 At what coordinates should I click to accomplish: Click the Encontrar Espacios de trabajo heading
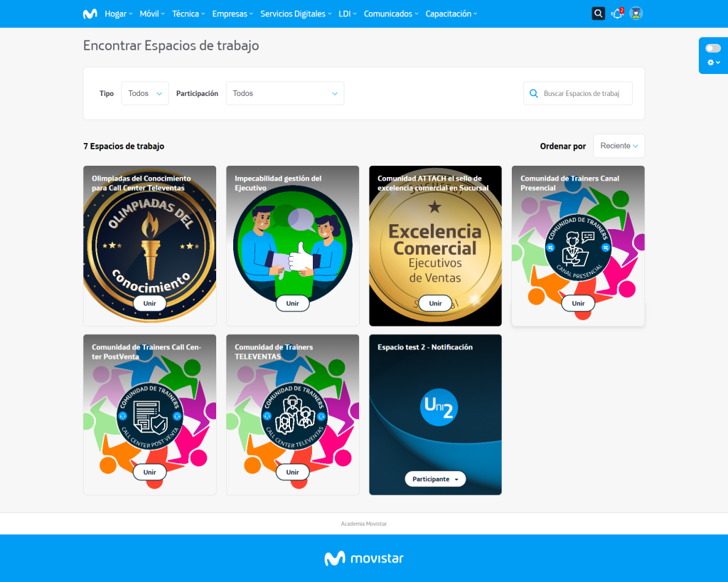coord(171,46)
